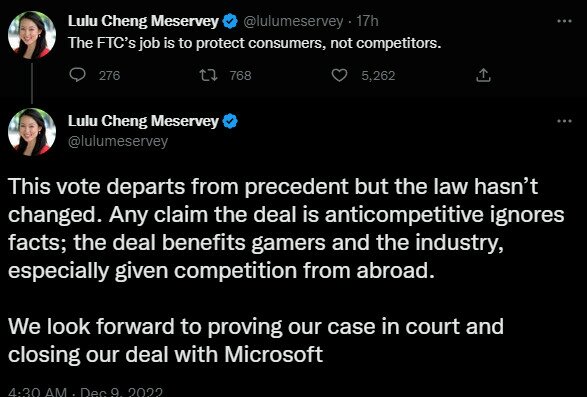The width and height of the screenshot is (587, 397).
Task: Click the verified badge on first tweet
Action: (x=230, y=21)
